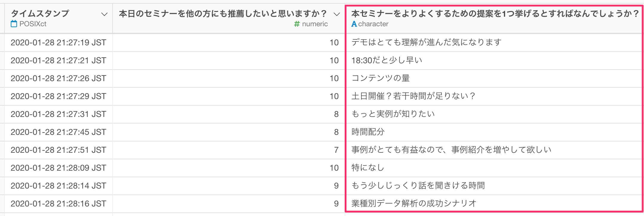The image size is (644, 216).
Task: Click timestamp cell 21:28:16 JST
Action: pos(59,203)
